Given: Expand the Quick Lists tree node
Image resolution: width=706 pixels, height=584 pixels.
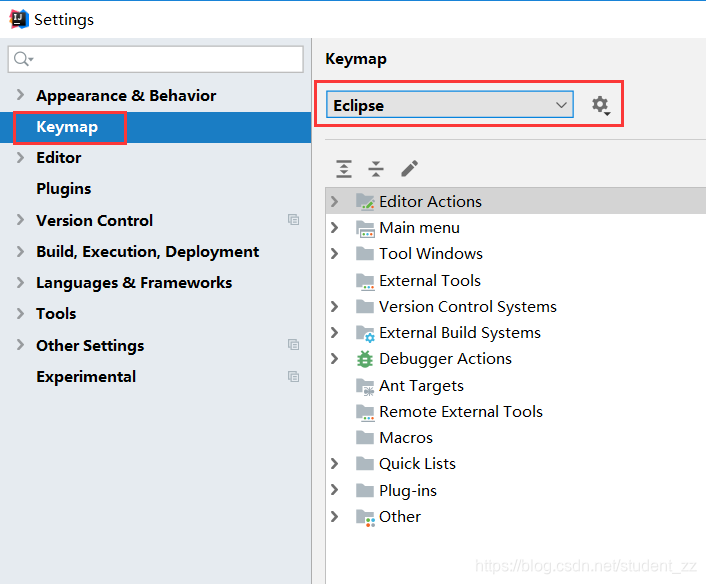Looking at the screenshot, I should pos(334,463).
